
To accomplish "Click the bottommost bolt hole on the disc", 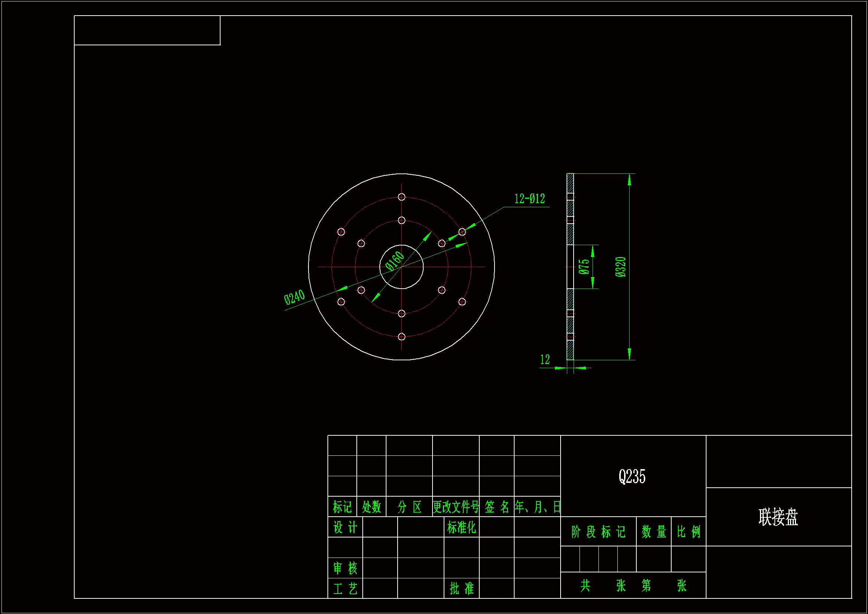I will (x=401, y=337).
